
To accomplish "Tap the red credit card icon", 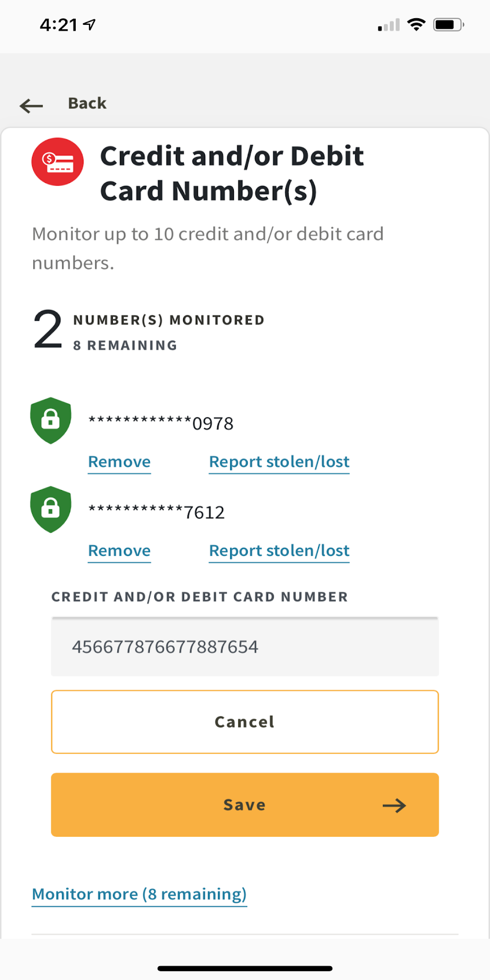I will [x=58, y=161].
